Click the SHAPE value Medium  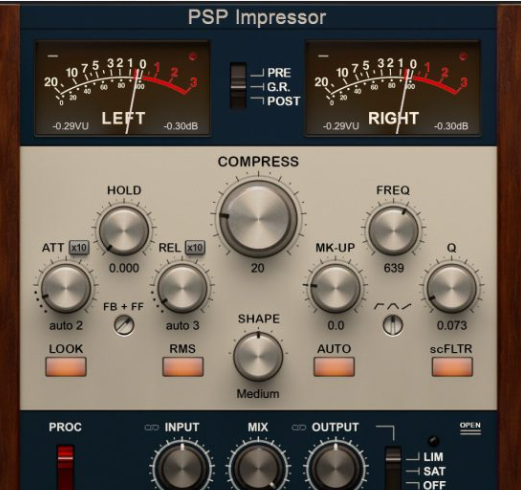258,394
